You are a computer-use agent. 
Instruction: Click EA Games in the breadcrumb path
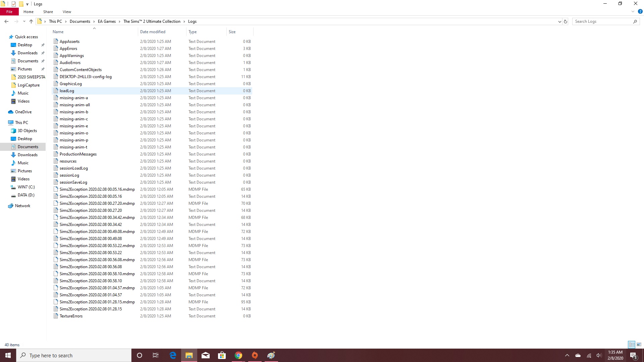pyautogui.click(x=107, y=21)
